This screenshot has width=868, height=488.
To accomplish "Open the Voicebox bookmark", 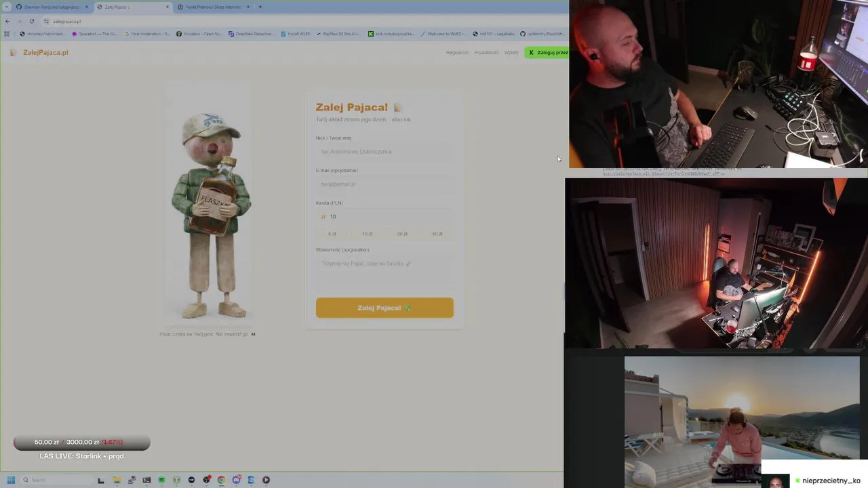I will click(x=199, y=33).
